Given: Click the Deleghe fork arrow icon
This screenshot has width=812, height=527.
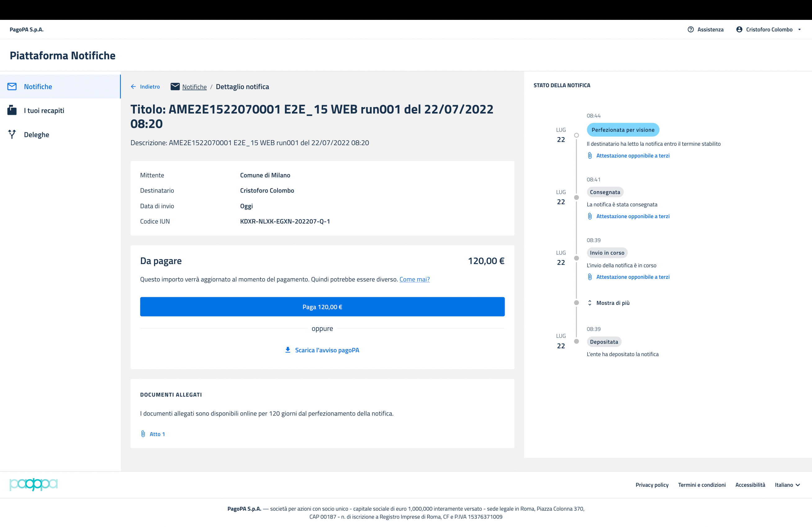Looking at the screenshot, I should pyautogui.click(x=12, y=134).
